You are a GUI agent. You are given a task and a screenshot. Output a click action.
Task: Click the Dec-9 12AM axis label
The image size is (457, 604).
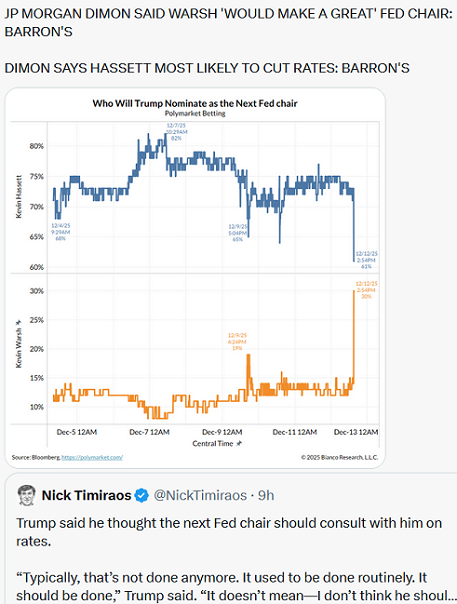(x=222, y=432)
